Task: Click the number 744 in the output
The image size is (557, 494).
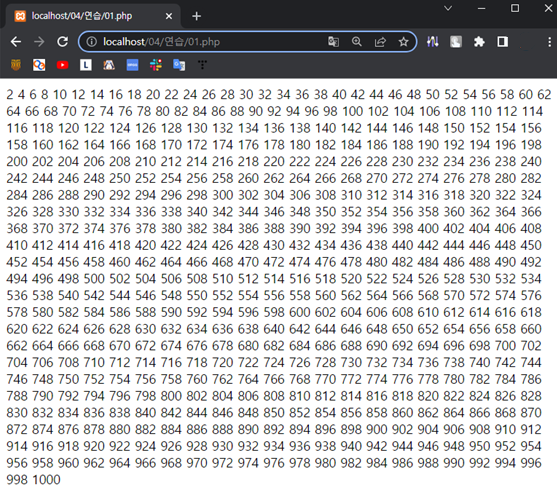Action: pos(531,363)
